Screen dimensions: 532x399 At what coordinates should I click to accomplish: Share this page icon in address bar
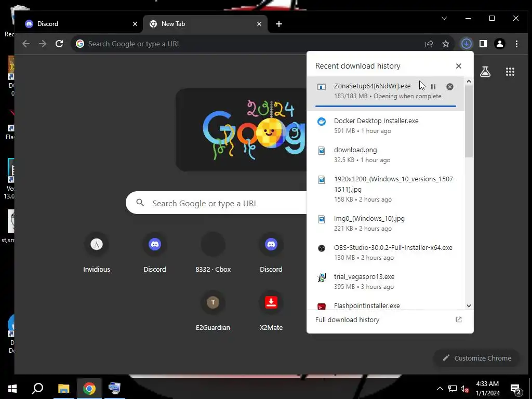[x=429, y=44]
